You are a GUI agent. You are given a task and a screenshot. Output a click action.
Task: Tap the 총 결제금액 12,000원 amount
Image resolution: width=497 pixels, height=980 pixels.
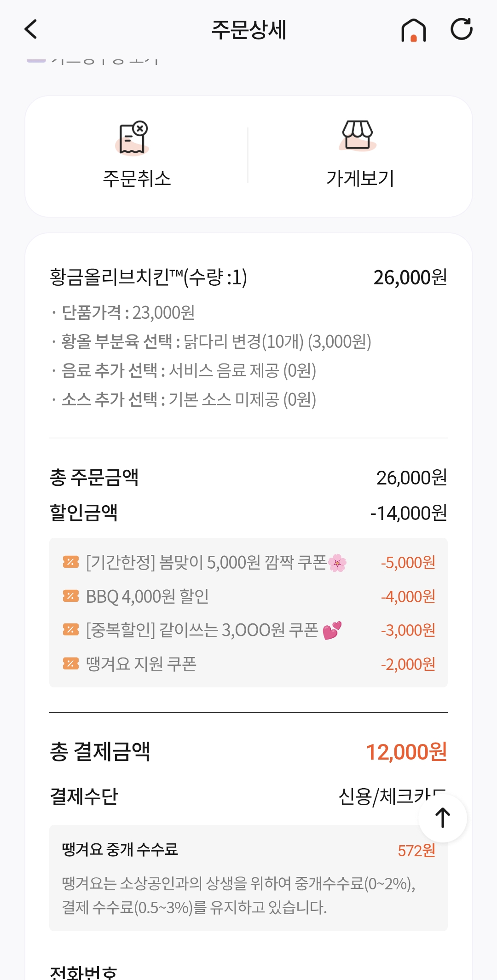[406, 752]
